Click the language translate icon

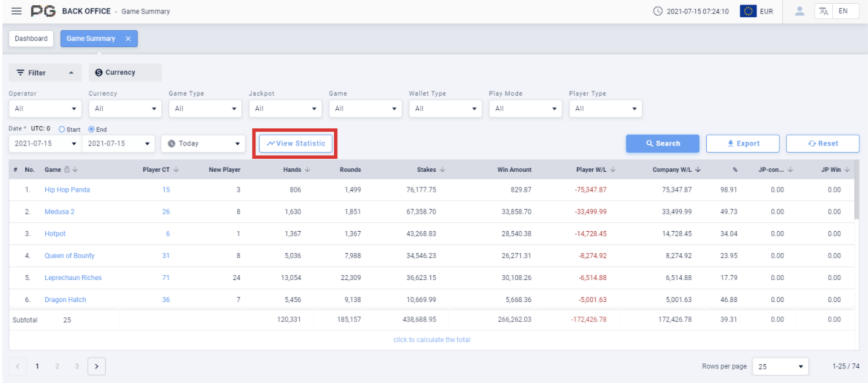824,11
